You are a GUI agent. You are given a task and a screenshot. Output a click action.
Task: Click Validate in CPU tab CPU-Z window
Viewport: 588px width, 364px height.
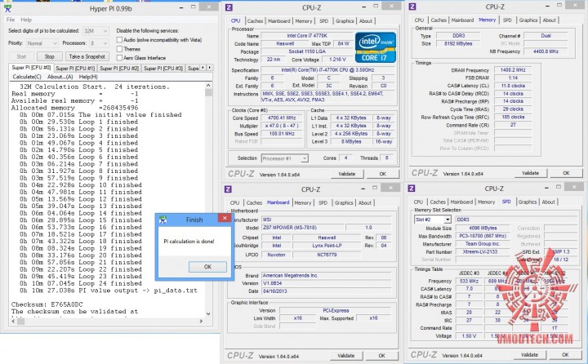pos(347,174)
